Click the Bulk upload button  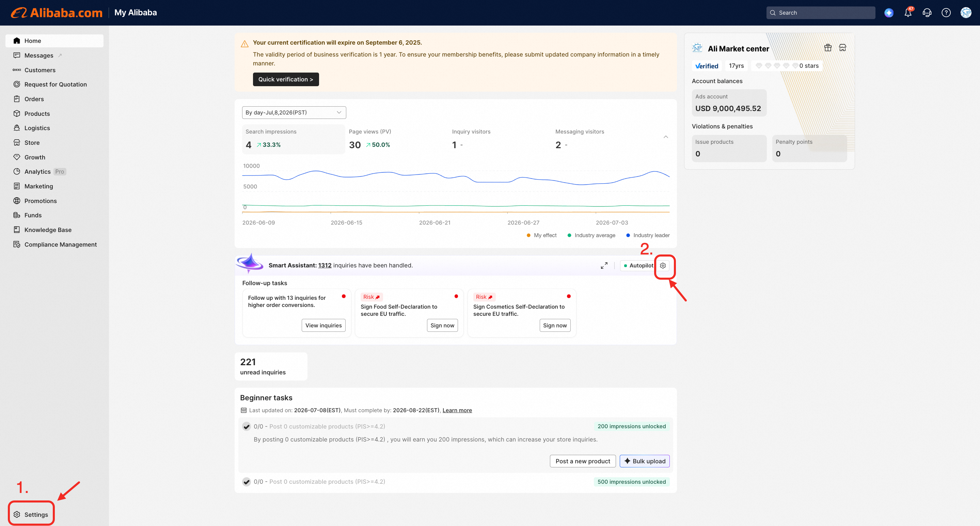pos(645,461)
